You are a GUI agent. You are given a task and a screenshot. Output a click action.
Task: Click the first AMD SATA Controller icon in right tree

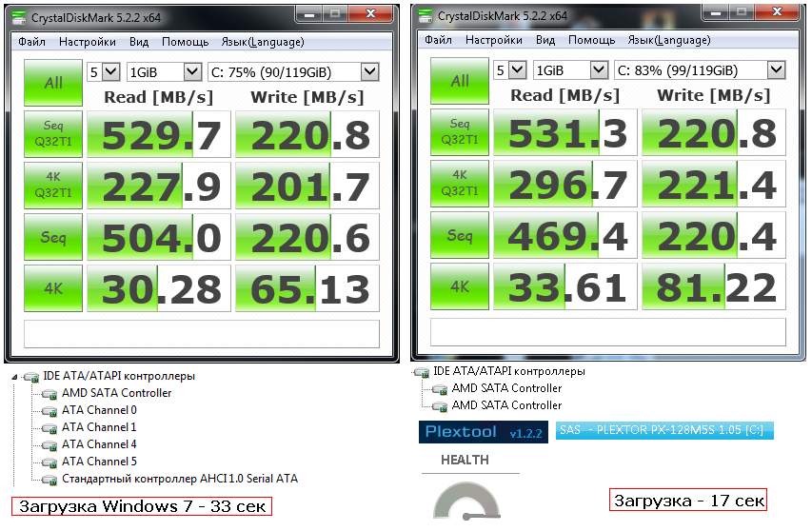[440, 389]
